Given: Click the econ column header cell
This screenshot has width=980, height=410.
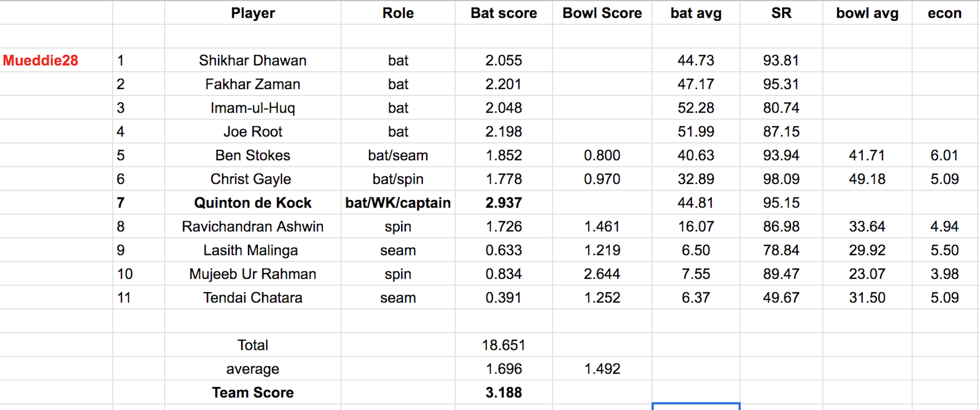Looking at the screenshot, I should [944, 13].
